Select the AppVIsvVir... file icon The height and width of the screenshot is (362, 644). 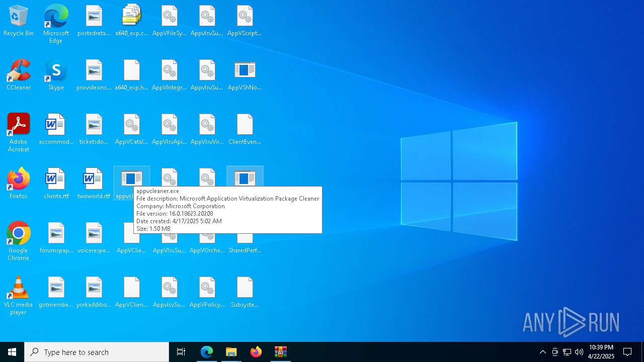(207, 130)
